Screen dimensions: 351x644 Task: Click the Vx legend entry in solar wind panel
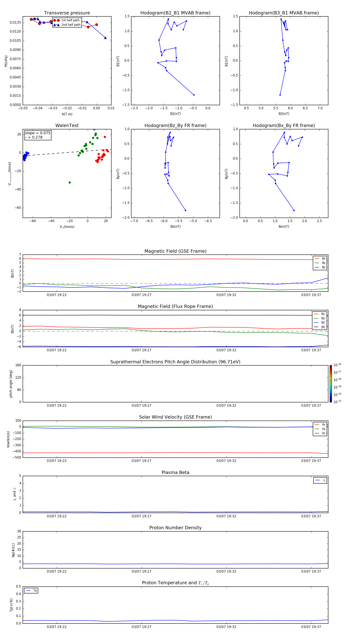320,424
